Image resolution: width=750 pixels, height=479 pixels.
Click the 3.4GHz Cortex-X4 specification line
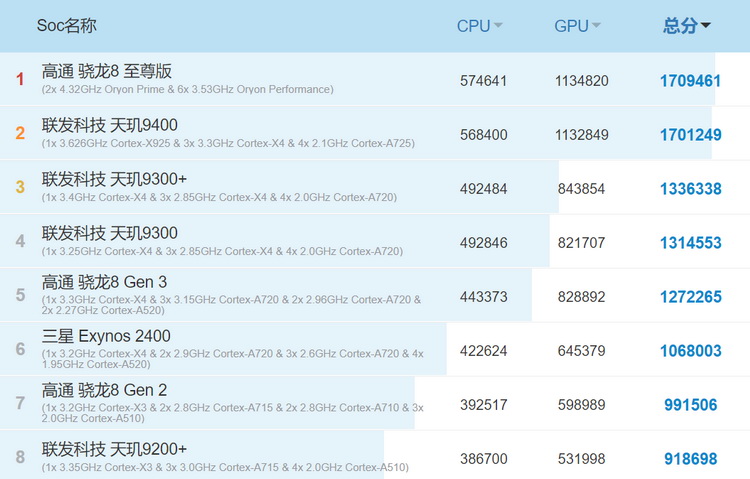point(219,198)
